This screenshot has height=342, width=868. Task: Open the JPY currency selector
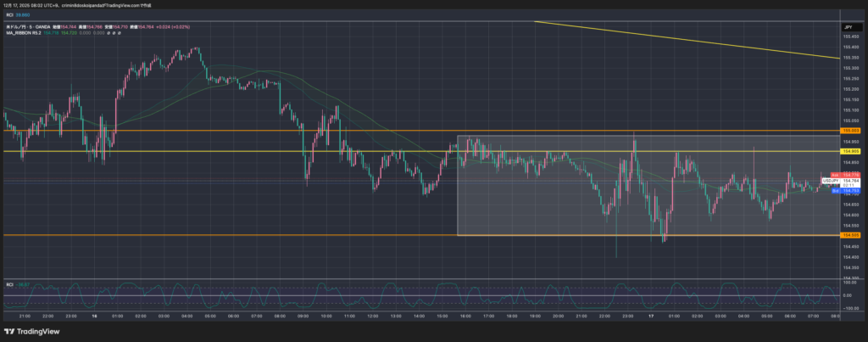[x=847, y=28]
